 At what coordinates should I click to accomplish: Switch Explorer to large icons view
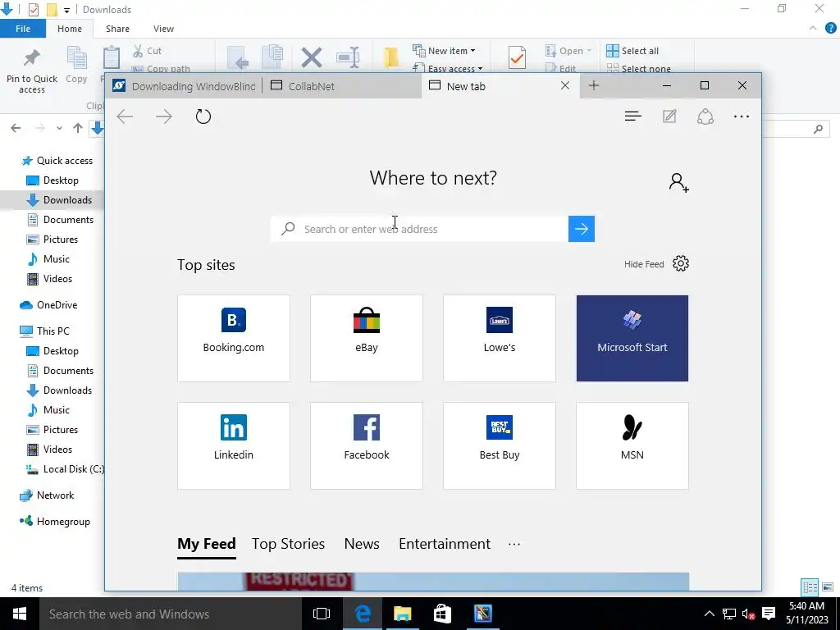(x=828, y=587)
